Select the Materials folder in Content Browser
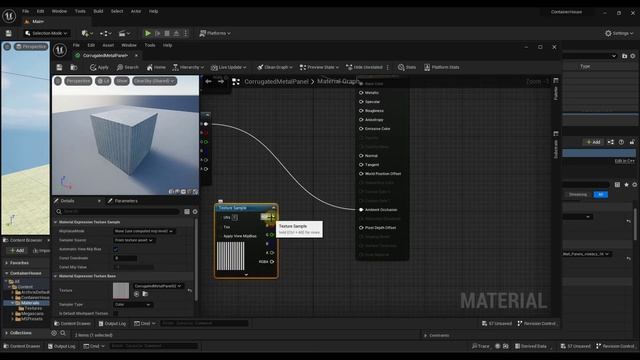Screen dimensions: 640x360 30,303
